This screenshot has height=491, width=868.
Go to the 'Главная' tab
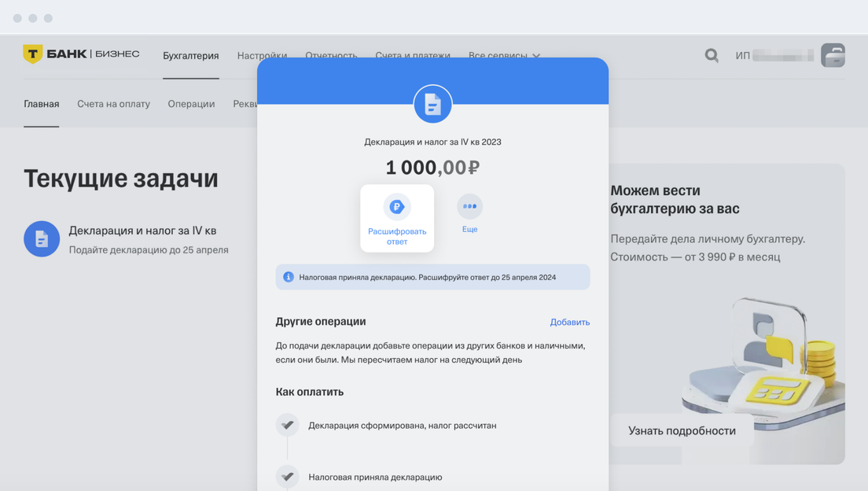pos(42,104)
